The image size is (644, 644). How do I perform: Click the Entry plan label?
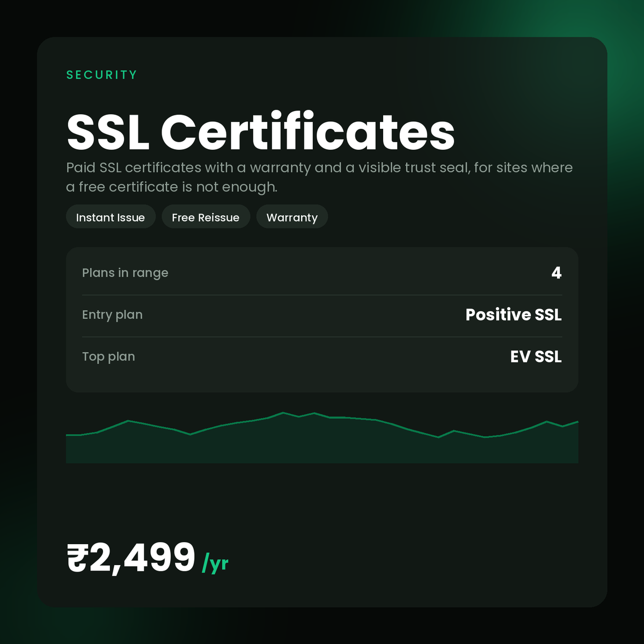pos(112,314)
